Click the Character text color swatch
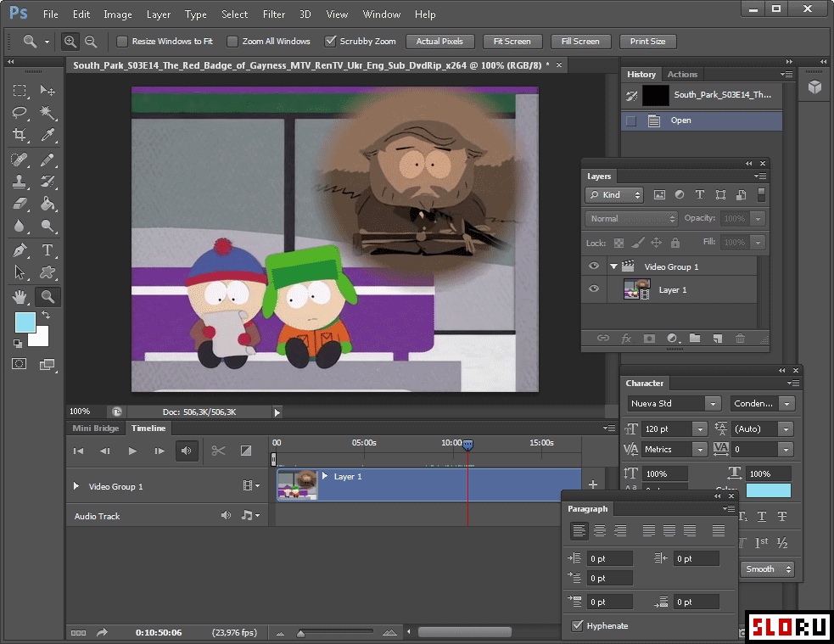This screenshot has width=834, height=644. tap(768, 490)
